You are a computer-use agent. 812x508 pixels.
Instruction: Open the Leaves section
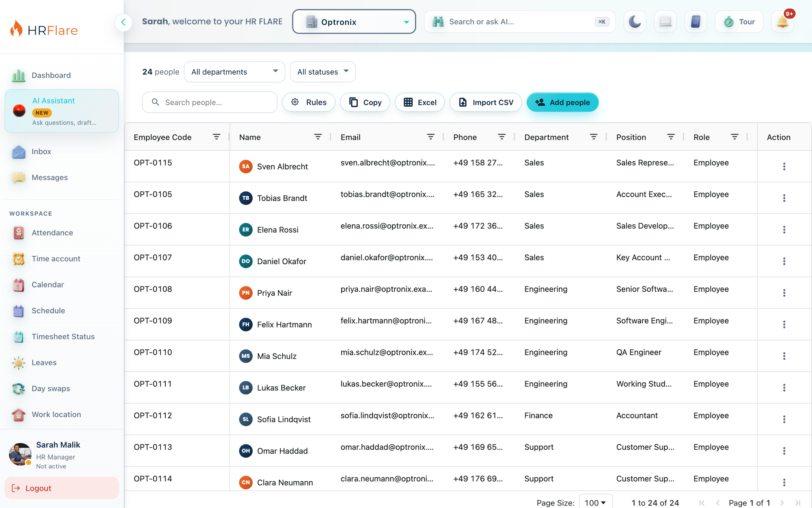pos(61,363)
